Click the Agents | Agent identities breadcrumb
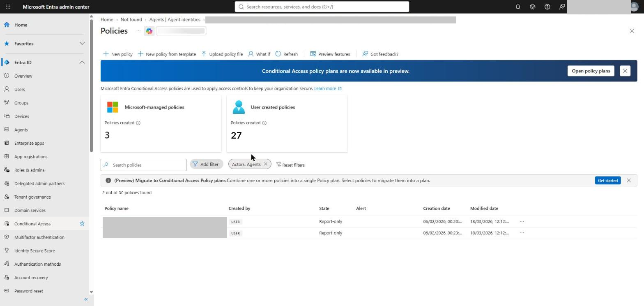The image size is (644, 306). [x=175, y=20]
